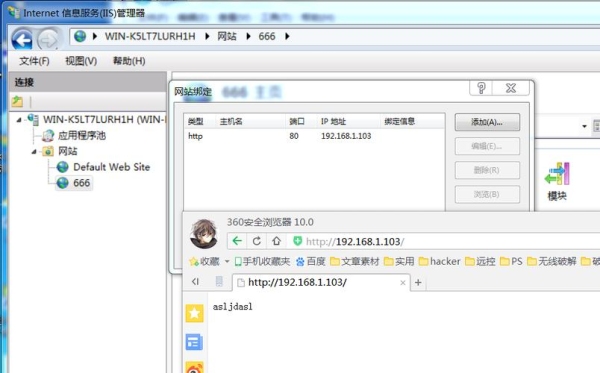Image resolution: width=600 pixels, height=373 pixels.
Task: Open the dropdown arrow in IIS feature view
Action: click(584, 126)
